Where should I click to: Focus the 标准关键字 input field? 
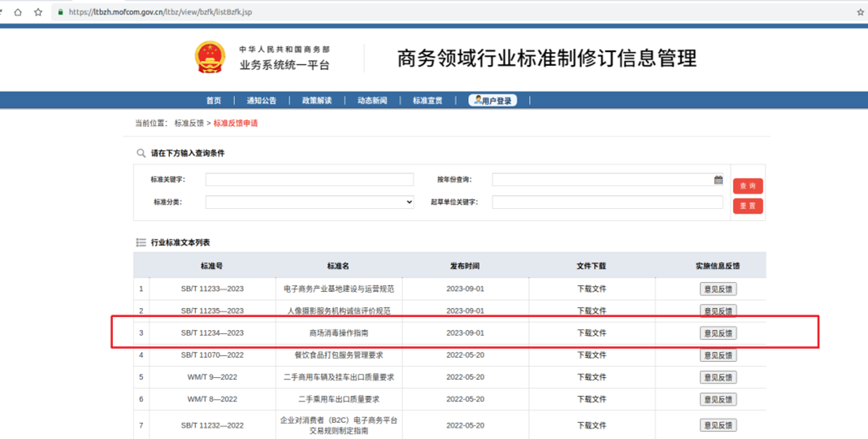coord(310,180)
